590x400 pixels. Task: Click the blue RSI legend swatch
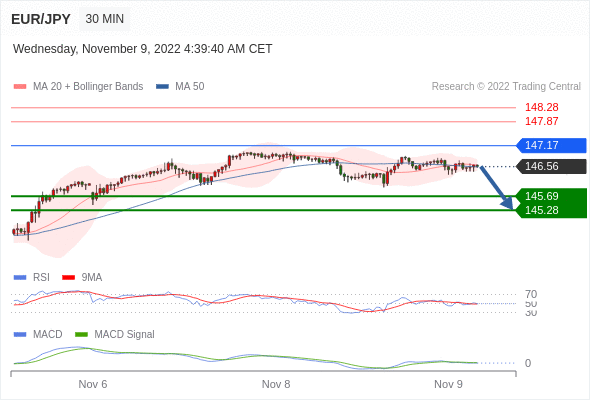coord(20,278)
